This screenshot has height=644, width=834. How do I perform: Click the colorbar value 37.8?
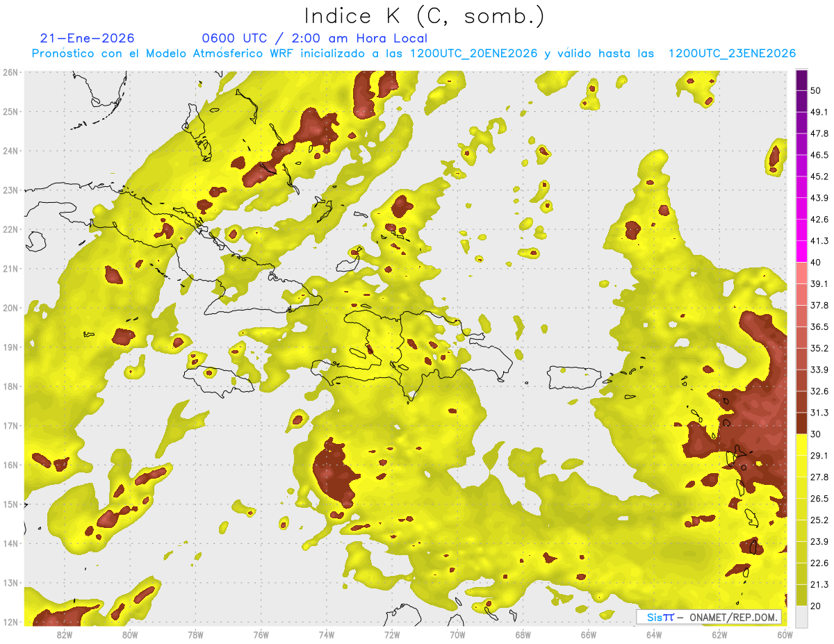[x=819, y=305]
